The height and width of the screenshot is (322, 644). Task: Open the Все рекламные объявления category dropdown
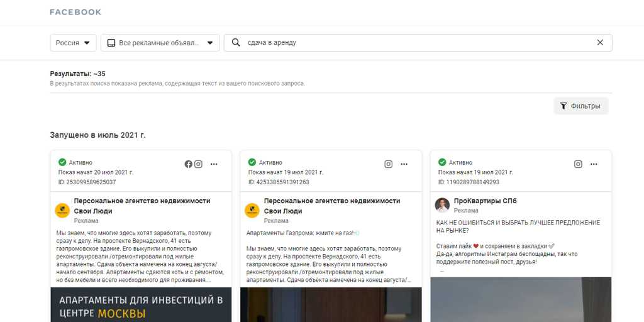[x=160, y=43]
